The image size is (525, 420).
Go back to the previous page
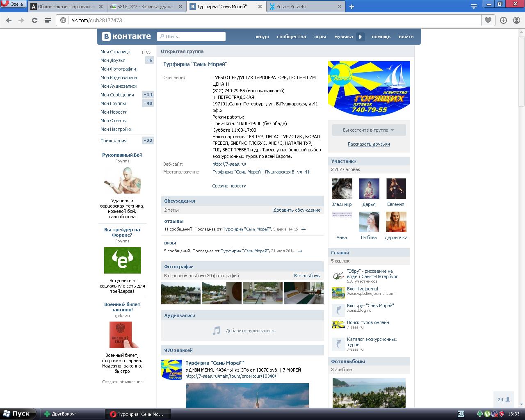coord(9,20)
